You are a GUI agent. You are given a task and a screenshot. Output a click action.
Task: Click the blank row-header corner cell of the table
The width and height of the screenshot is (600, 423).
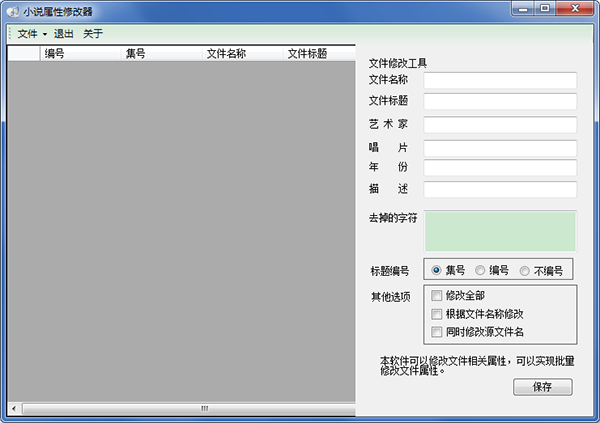(24, 54)
